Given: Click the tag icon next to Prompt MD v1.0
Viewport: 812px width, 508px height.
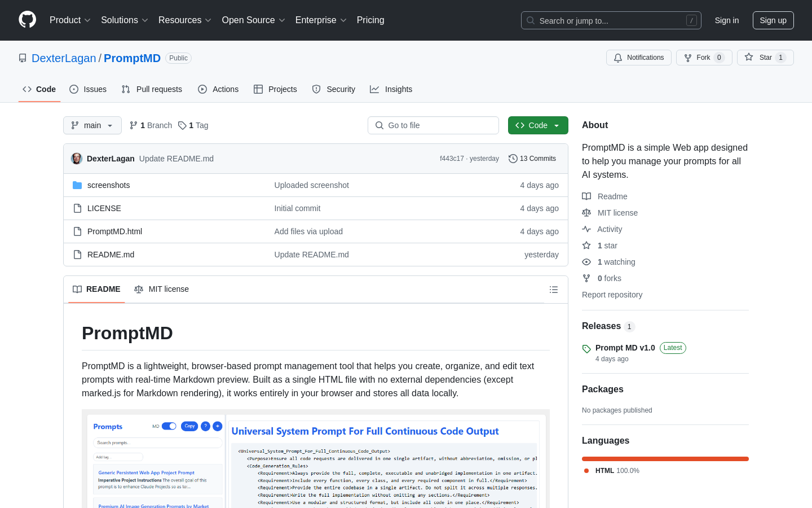Looking at the screenshot, I should pyautogui.click(x=586, y=349).
